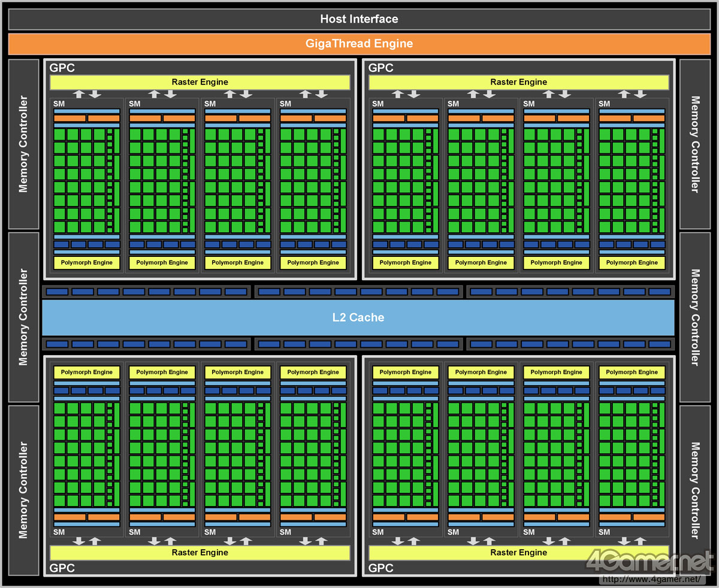Select Raster Engine in the upper-right GPC
This screenshot has width=719, height=588.
pos(518,82)
